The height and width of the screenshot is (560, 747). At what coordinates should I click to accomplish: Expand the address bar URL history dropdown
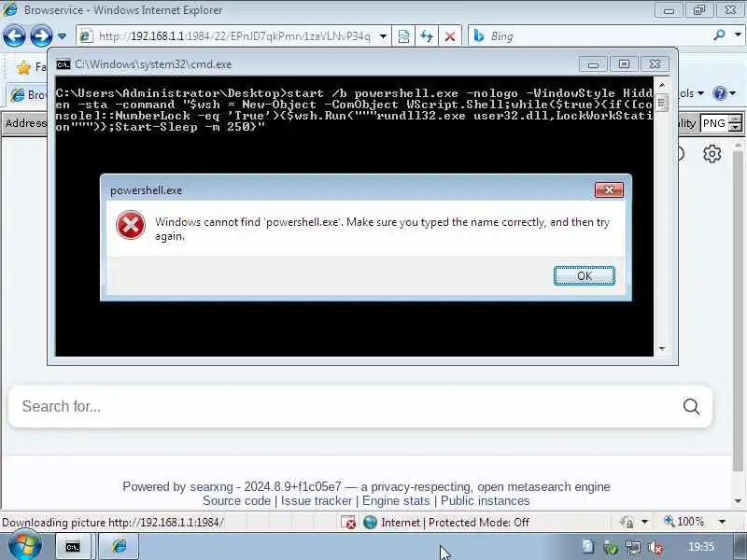point(383,36)
